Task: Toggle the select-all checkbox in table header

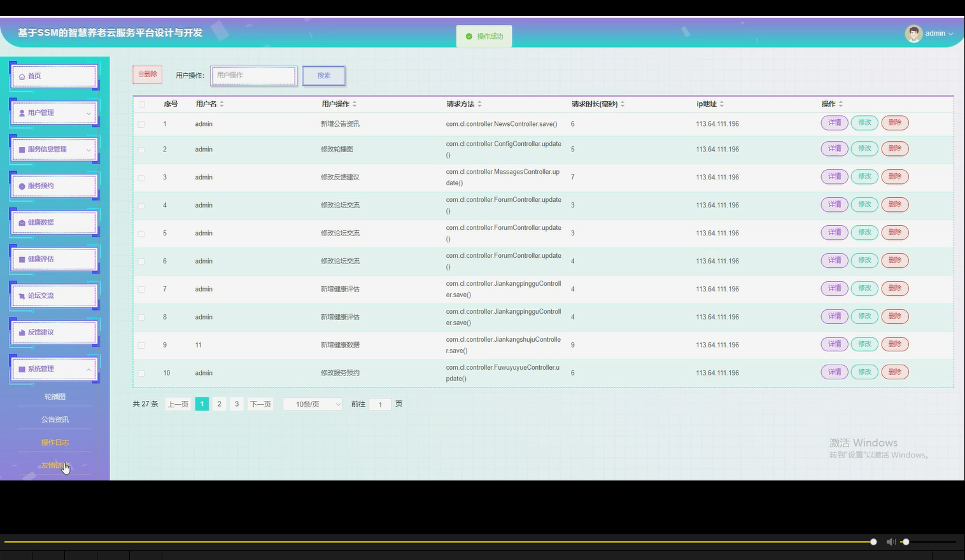Action: [141, 104]
